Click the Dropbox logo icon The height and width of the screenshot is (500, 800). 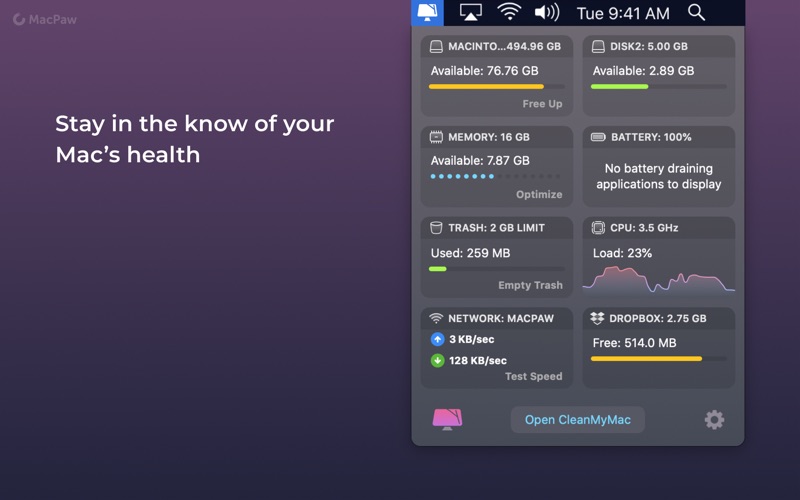[x=597, y=318]
